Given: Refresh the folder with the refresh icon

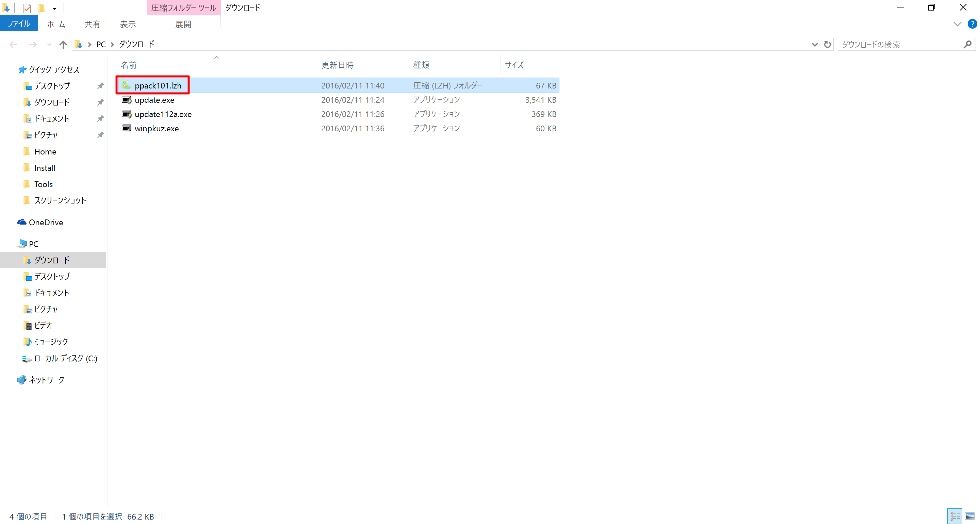Looking at the screenshot, I should (827, 45).
